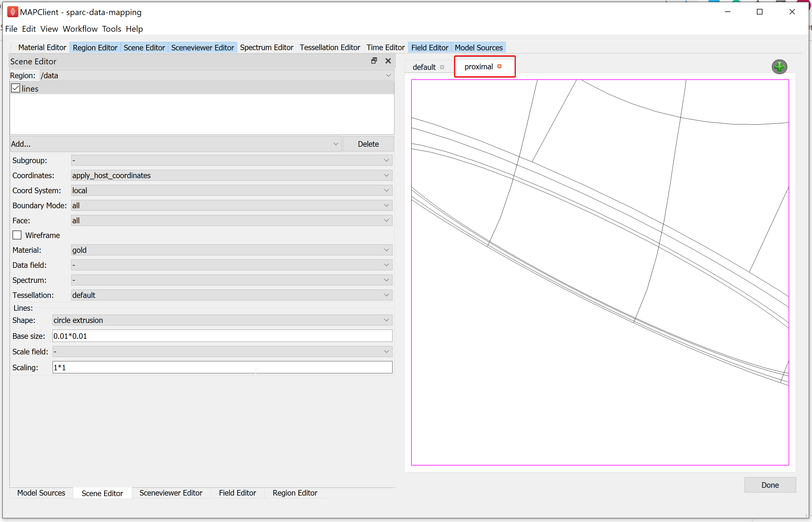The height and width of the screenshot is (522, 812).
Task: Open the Coordinates dropdown apply_host_coordinates
Action: [x=232, y=176]
